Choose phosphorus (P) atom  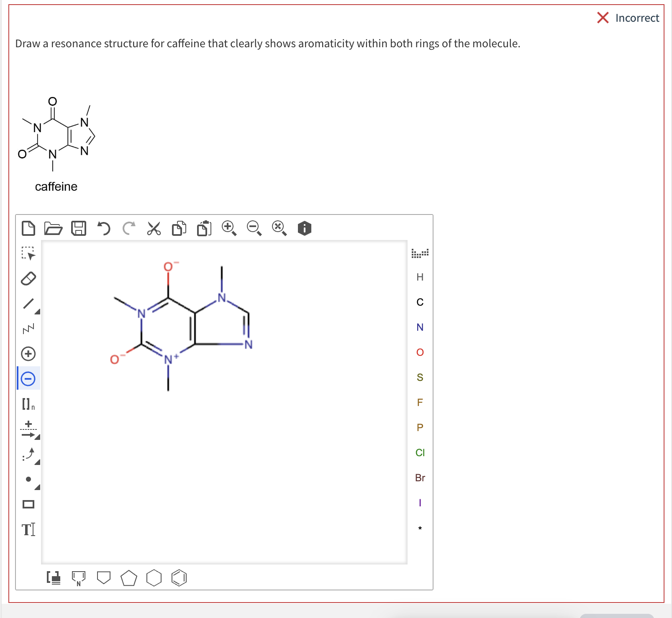coord(420,428)
